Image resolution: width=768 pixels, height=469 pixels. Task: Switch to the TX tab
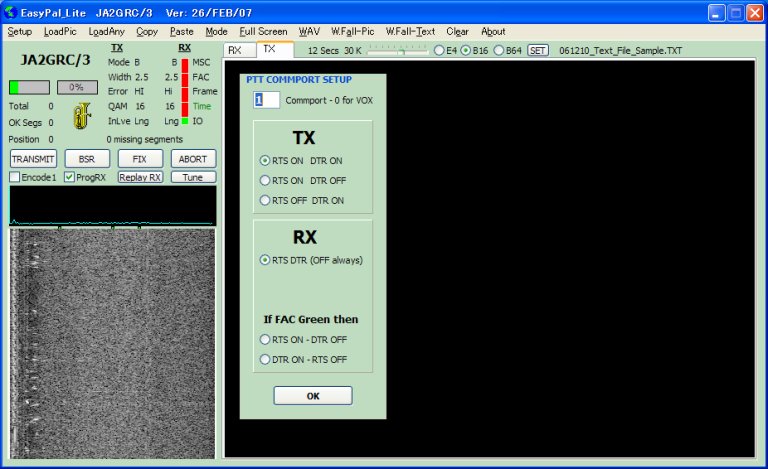(x=275, y=49)
